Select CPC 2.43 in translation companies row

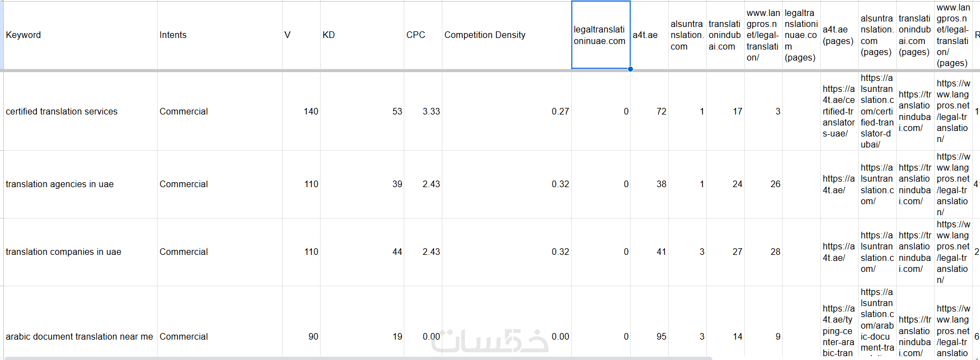coord(423,252)
